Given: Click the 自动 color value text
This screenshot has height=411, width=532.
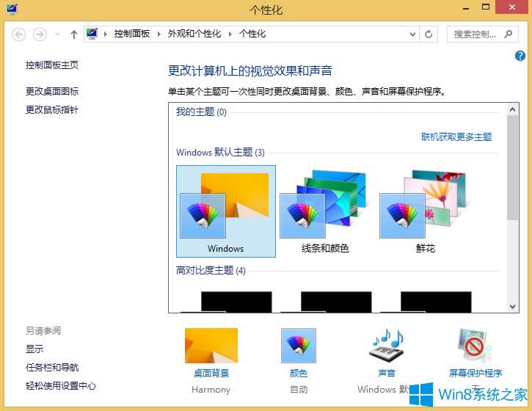Looking at the screenshot, I should [299, 389].
